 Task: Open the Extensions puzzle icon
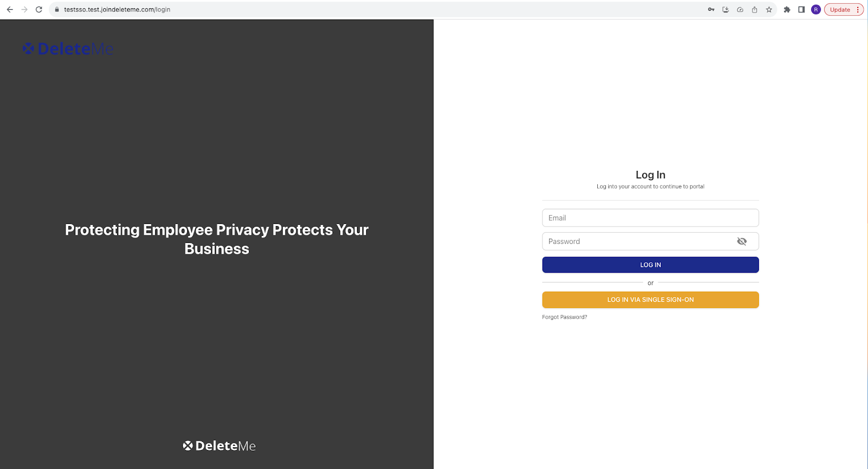click(x=787, y=10)
